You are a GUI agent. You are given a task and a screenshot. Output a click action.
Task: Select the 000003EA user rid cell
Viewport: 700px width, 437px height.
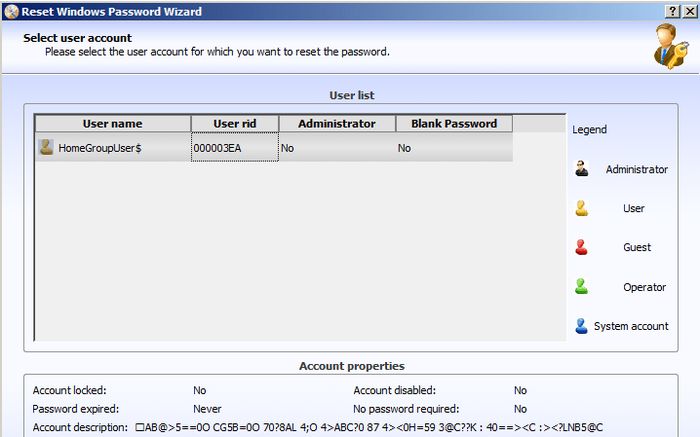tap(234, 148)
